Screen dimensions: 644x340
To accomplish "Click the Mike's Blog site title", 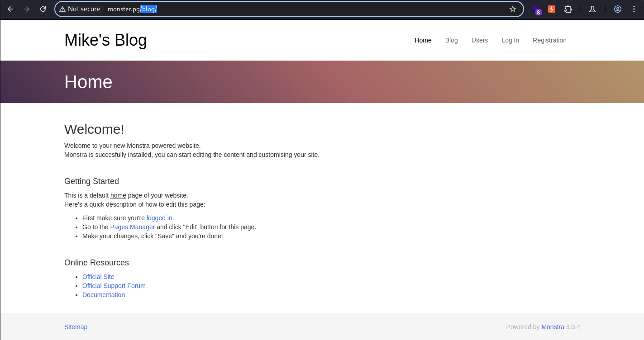I will [105, 40].
